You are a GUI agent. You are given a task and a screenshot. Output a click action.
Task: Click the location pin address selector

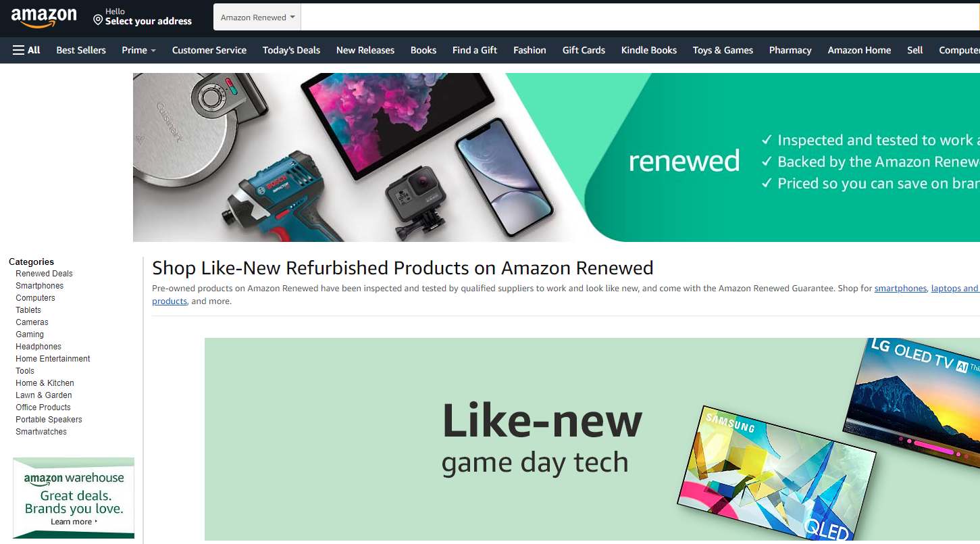click(x=143, y=17)
